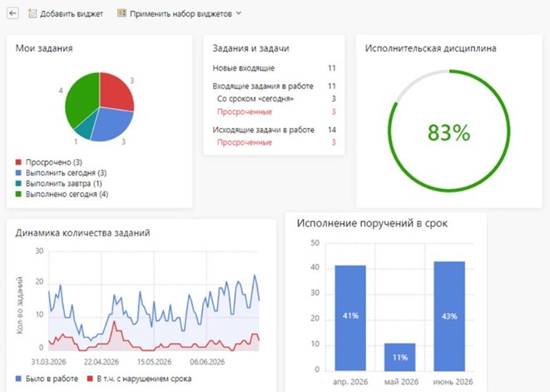
Task: Expand the Применить набор виджетов dropdown arrow
Action: (239, 13)
